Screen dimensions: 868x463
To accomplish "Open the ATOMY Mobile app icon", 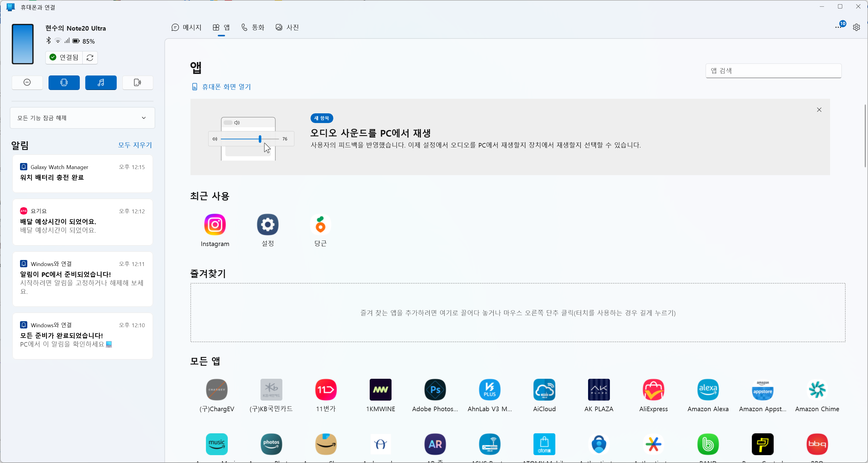I will (544, 444).
